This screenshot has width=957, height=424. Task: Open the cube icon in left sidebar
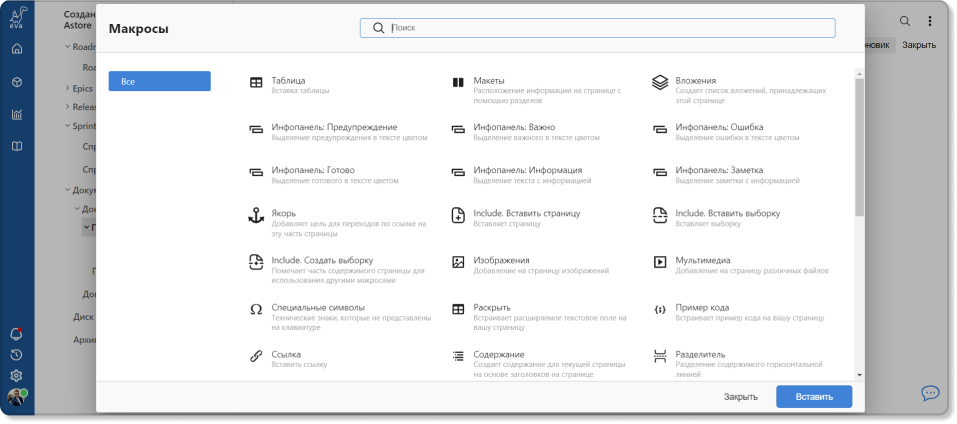[x=17, y=82]
